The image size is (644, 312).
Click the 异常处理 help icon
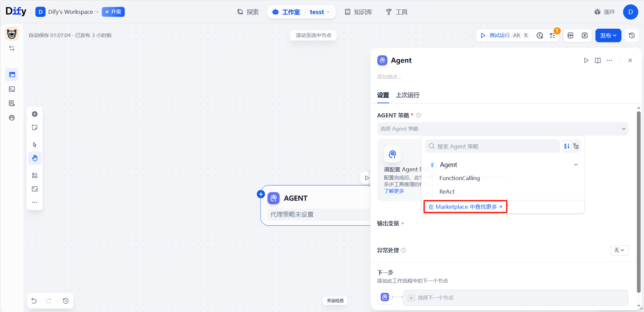click(403, 250)
